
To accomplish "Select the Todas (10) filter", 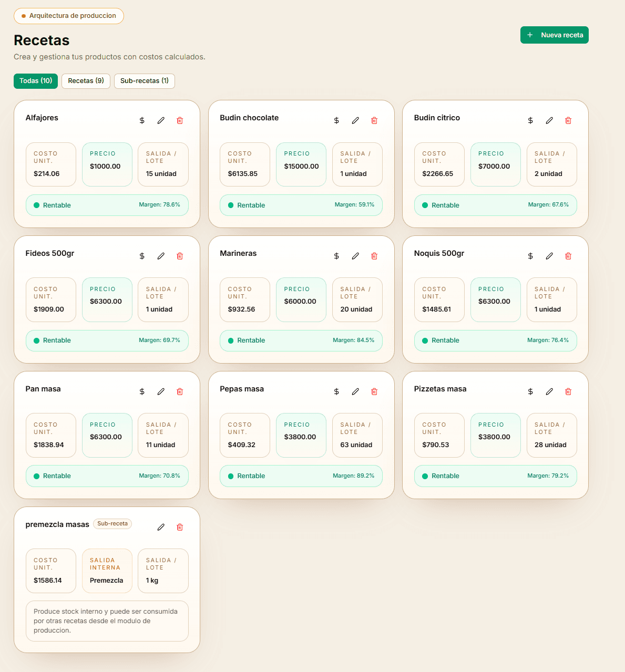I will pos(35,81).
